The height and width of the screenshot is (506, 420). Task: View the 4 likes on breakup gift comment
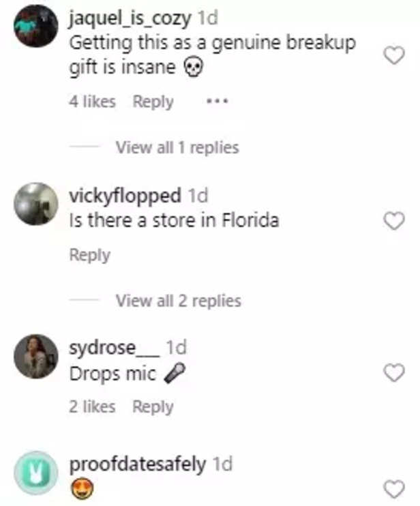point(92,102)
